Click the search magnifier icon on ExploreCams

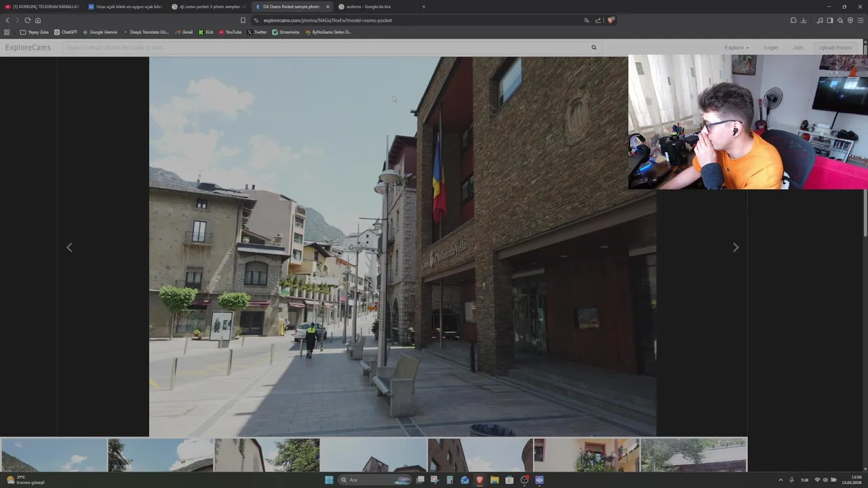(593, 47)
